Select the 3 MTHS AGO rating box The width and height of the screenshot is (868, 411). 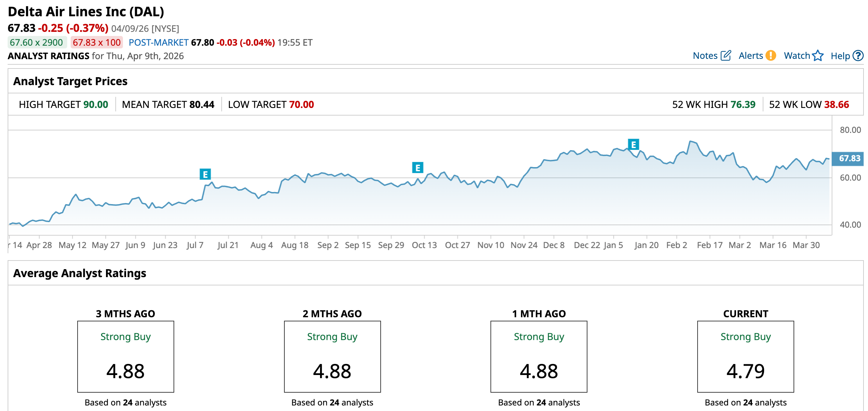[125, 356]
